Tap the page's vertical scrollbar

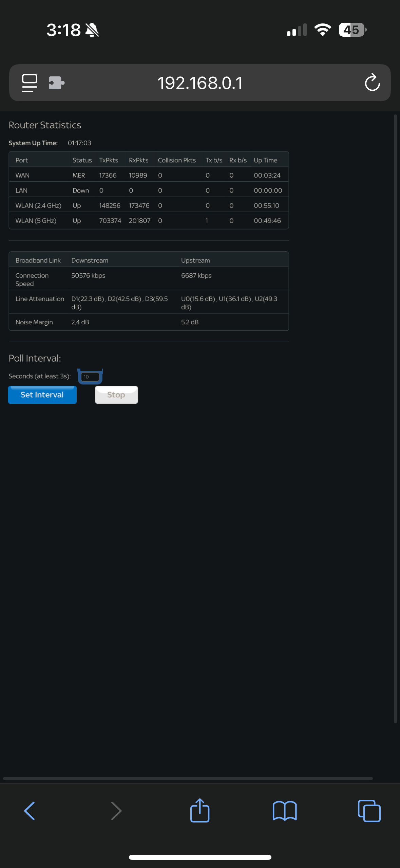(x=395, y=419)
